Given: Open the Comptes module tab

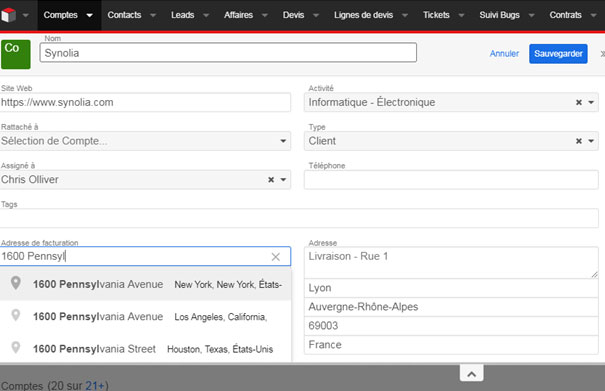Looking at the screenshot, I should [x=60, y=15].
